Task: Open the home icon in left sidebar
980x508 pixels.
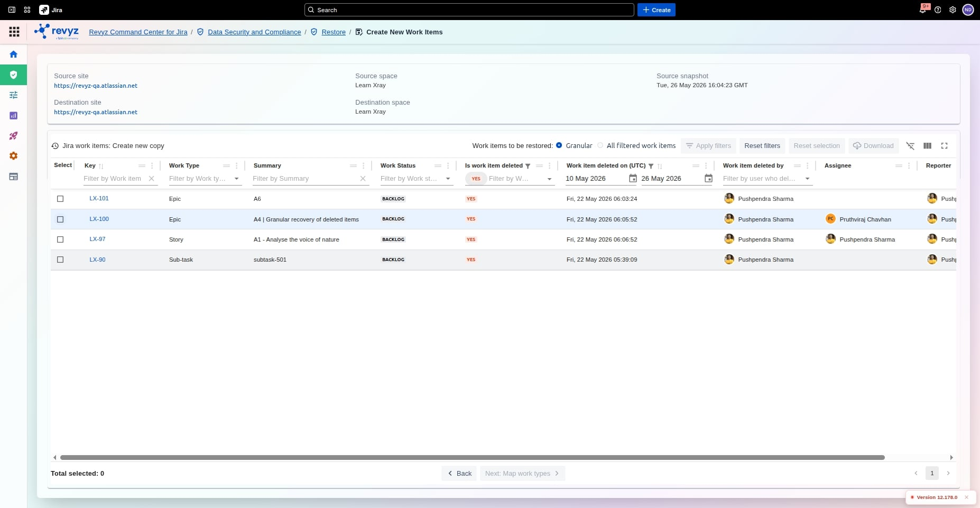Action: tap(14, 54)
